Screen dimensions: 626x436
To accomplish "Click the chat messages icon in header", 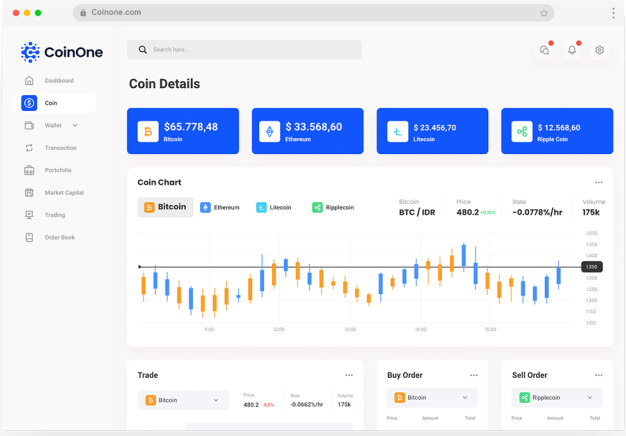I will click(x=544, y=50).
